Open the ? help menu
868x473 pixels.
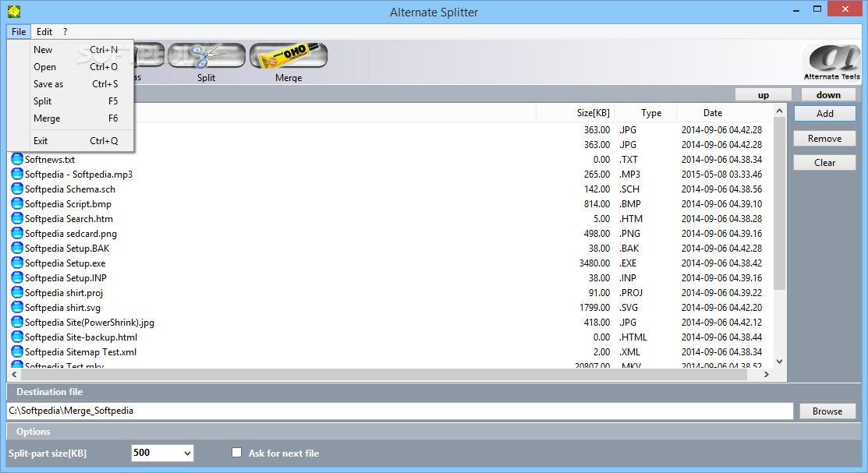tap(66, 31)
